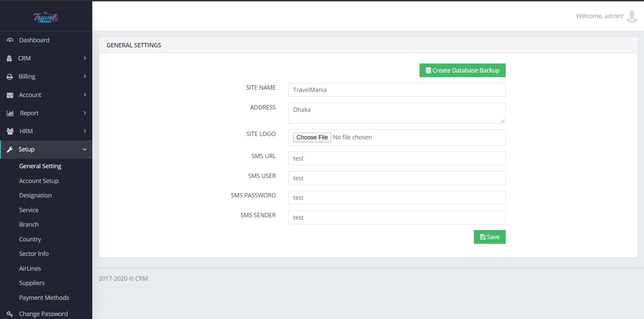Click the SITE NAME input field
The image size is (644, 319).
tap(396, 90)
